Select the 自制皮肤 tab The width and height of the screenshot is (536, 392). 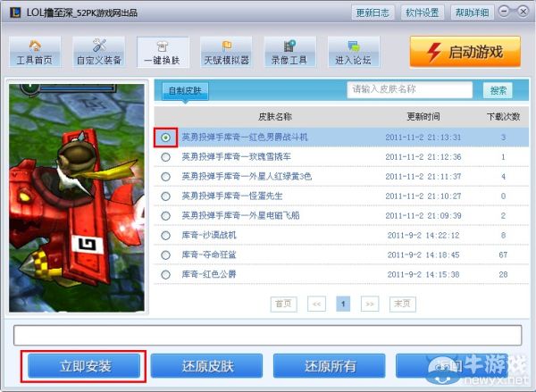pos(185,91)
